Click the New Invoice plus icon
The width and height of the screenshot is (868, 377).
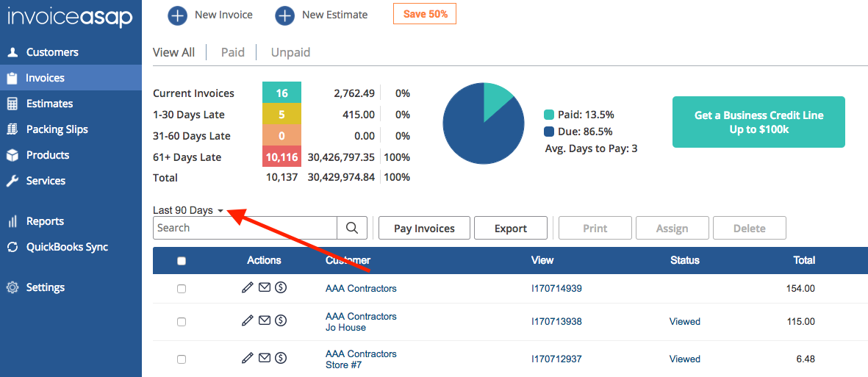click(177, 15)
